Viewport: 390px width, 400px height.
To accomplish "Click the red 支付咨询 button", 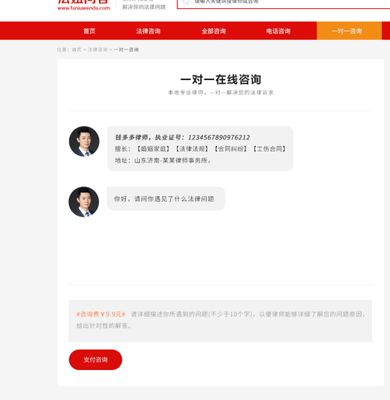I will [95, 360].
